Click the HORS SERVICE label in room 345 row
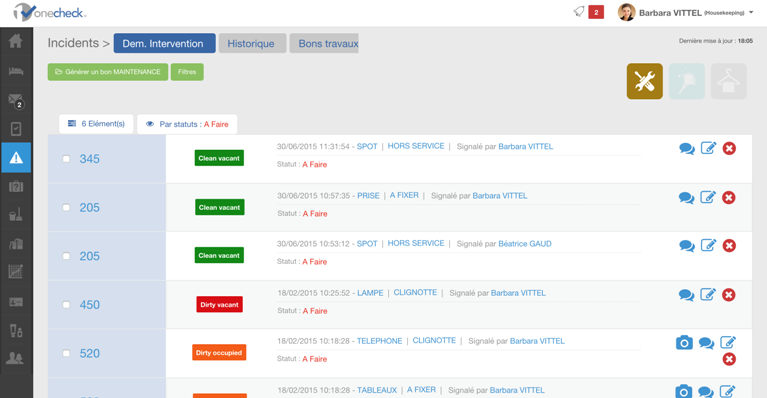The height and width of the screenshot is (398, 767). tap(416, 146)
